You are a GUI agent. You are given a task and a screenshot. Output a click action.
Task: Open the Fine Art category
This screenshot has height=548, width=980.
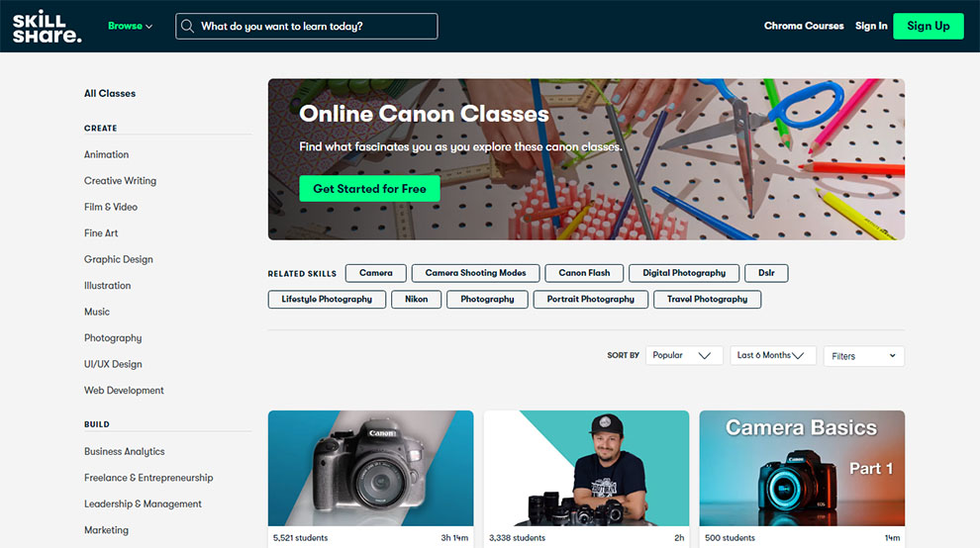(101, 233)
